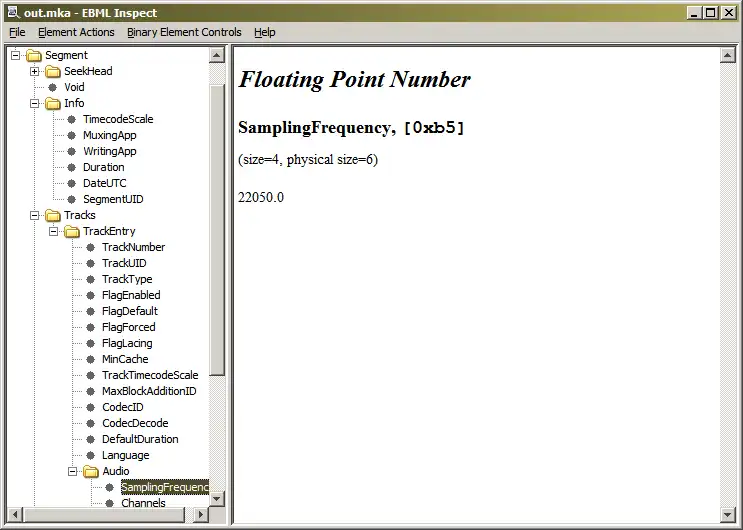Click the SeekHead folder icon
The image size is (743, 530).
pos(53,72)
